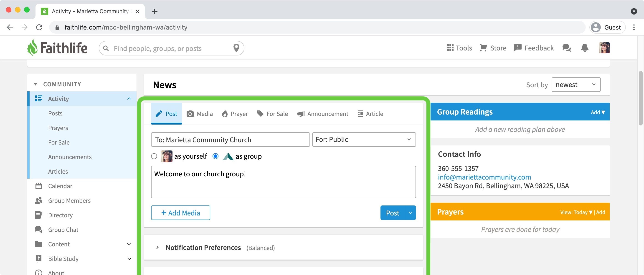The width and height of the screenshot is (644, 275).
Task: Close the Activity browser tab
Action: 137,11
